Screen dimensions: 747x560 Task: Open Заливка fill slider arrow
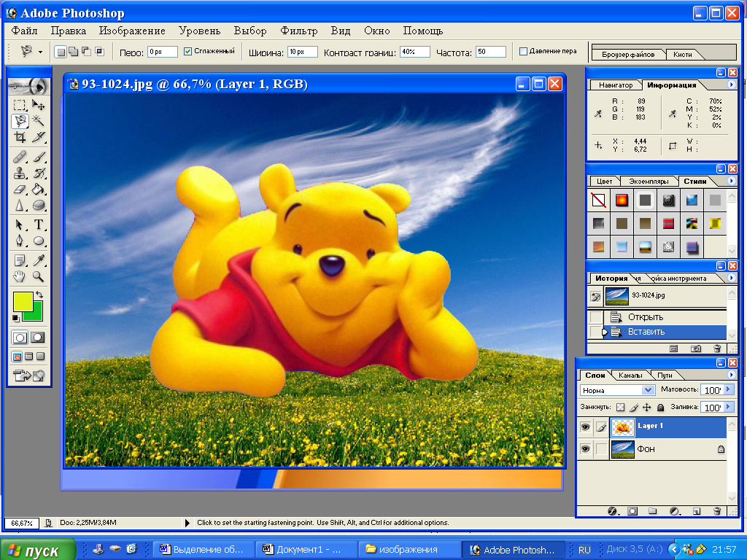point(728,407)
